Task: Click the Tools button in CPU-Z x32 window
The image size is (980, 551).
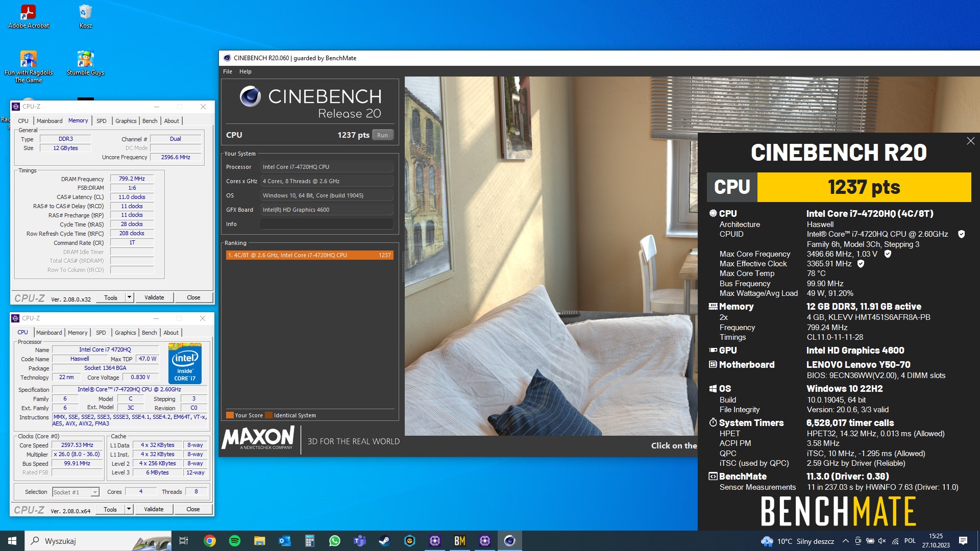Action: tap(111, 297)
